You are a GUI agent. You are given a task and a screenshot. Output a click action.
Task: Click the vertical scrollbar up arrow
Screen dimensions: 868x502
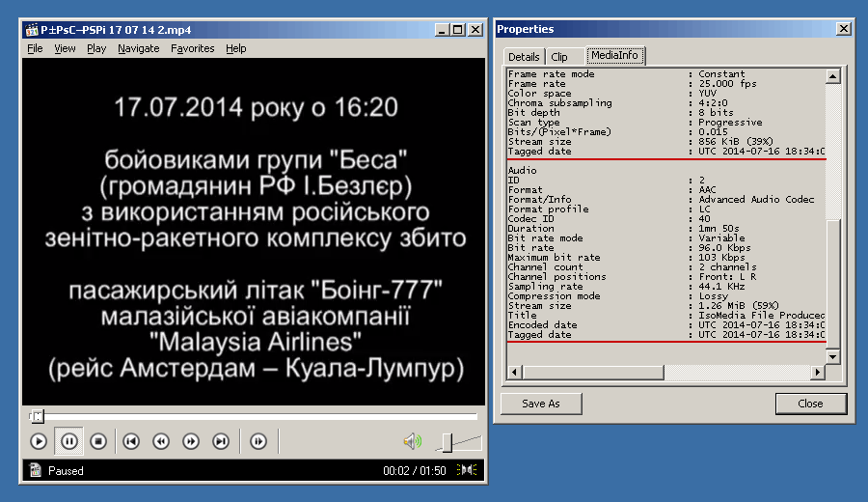(832, 76)
